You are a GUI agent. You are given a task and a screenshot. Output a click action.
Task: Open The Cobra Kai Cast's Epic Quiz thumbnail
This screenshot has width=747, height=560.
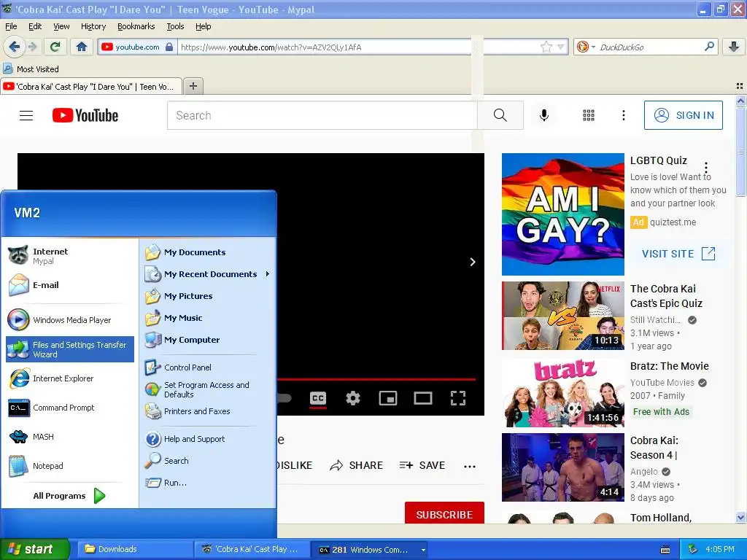[x=562, y=316]
